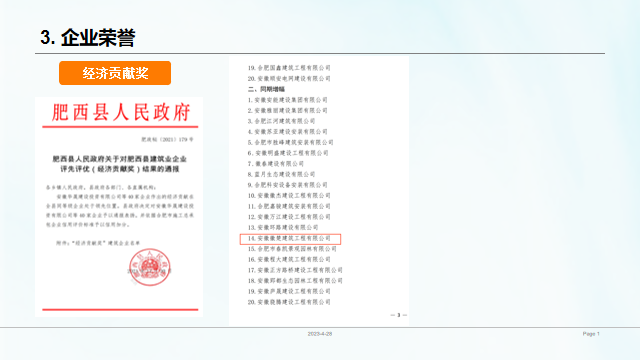Click the red 肥西县人民政府 letterhead

click(x=121, y=112)
